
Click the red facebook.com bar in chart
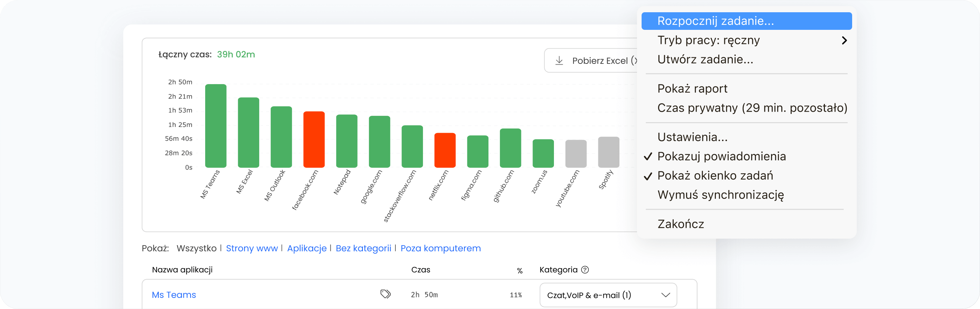pos(314,140)
